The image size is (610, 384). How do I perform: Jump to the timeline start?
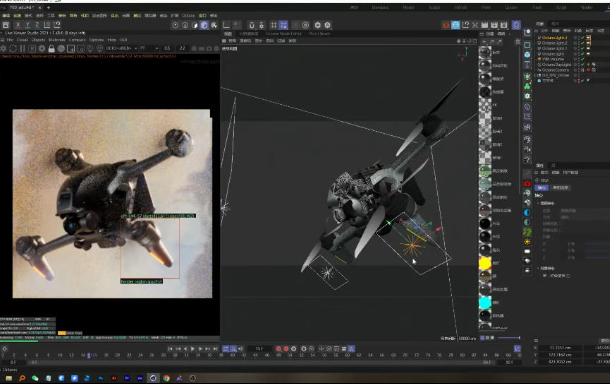coord(170,349)
